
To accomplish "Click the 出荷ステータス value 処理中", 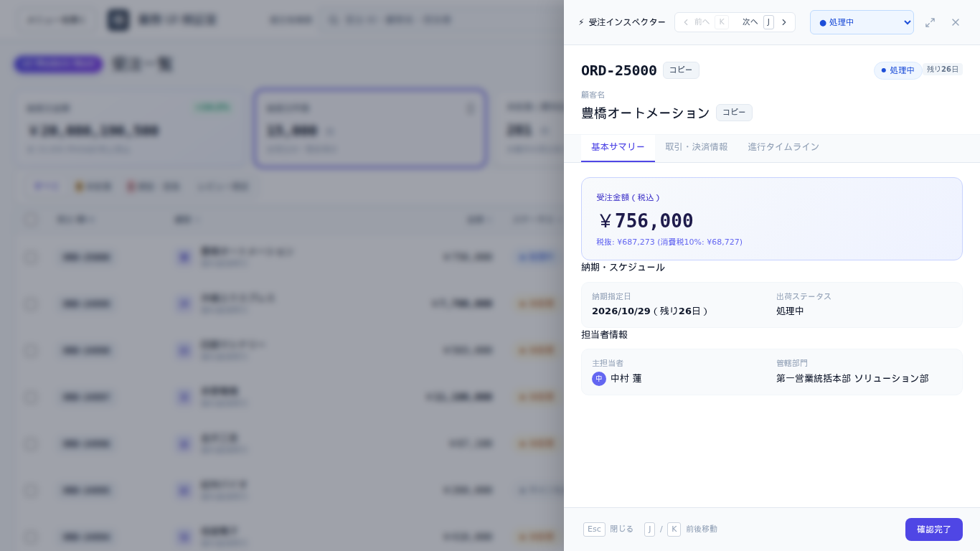I will point(790,311).
